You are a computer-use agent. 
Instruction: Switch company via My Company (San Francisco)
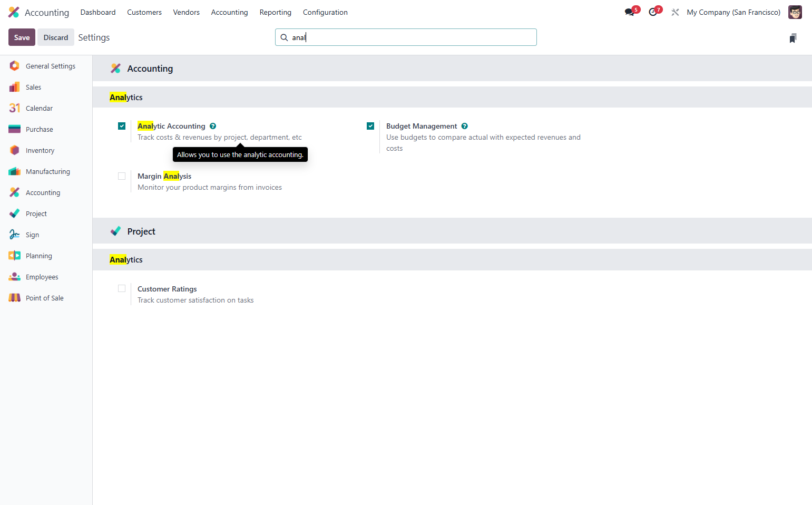(733, 12)
